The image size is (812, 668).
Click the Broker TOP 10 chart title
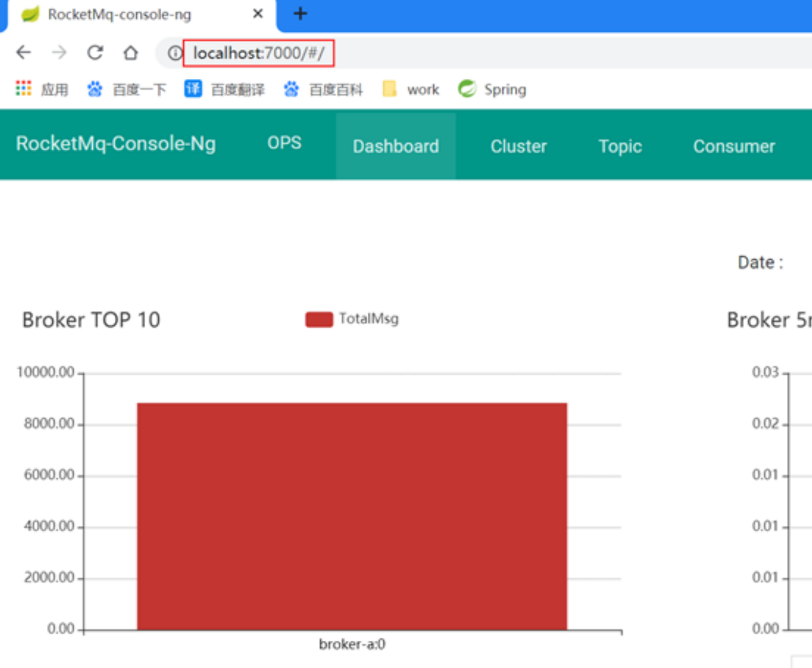[91, 320]
